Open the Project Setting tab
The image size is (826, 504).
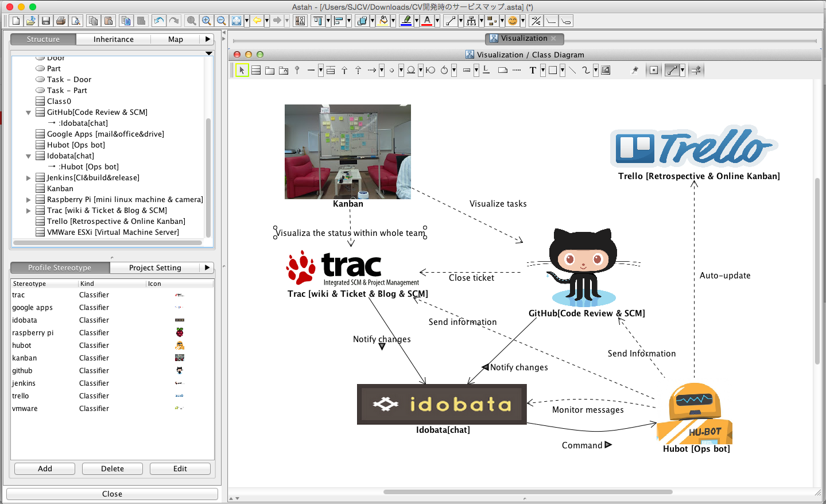(x=155, y=267)
